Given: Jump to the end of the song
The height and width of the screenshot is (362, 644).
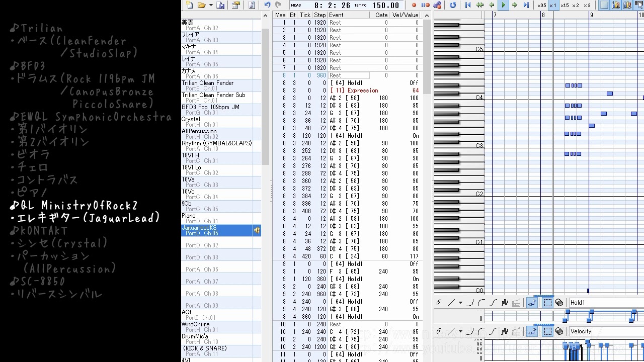Looking at the screenshot, I should (x=526, y=5).
